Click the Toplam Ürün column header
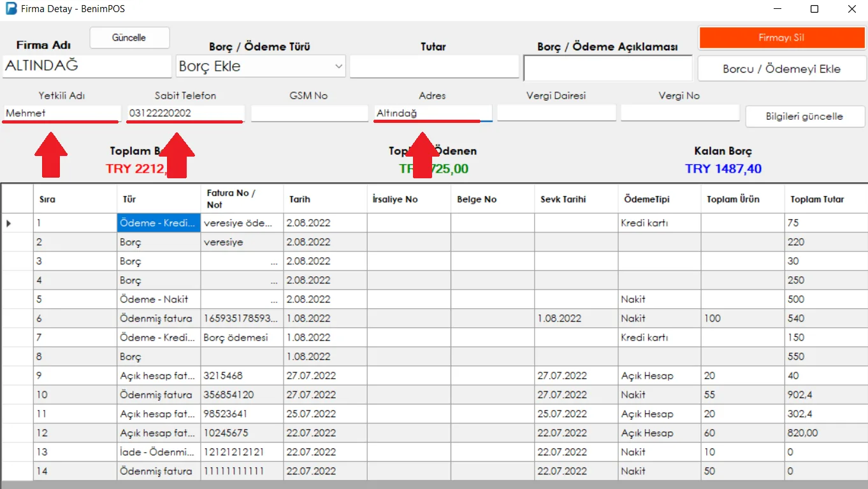This screenshot has height=489, width=868. 743,199
